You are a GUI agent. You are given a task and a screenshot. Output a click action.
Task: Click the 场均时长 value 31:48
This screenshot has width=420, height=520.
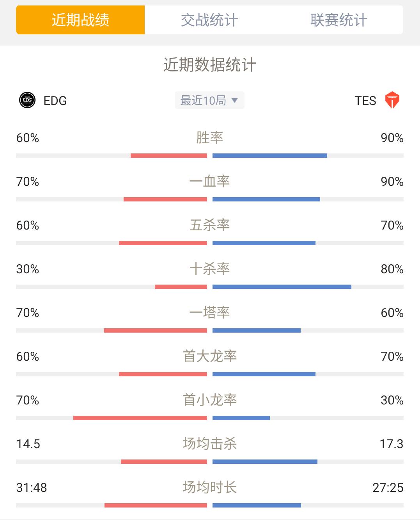point(32,488)
